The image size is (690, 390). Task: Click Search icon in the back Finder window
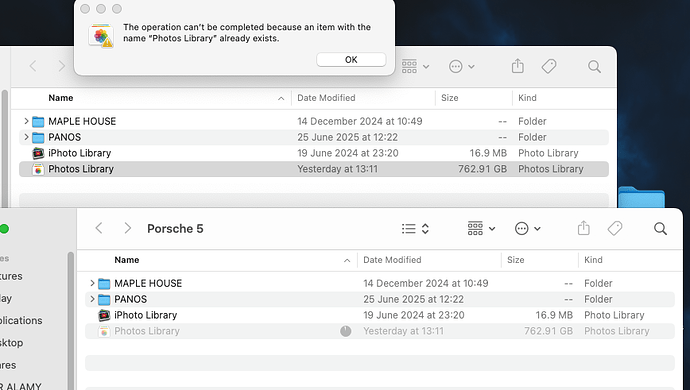594,66
